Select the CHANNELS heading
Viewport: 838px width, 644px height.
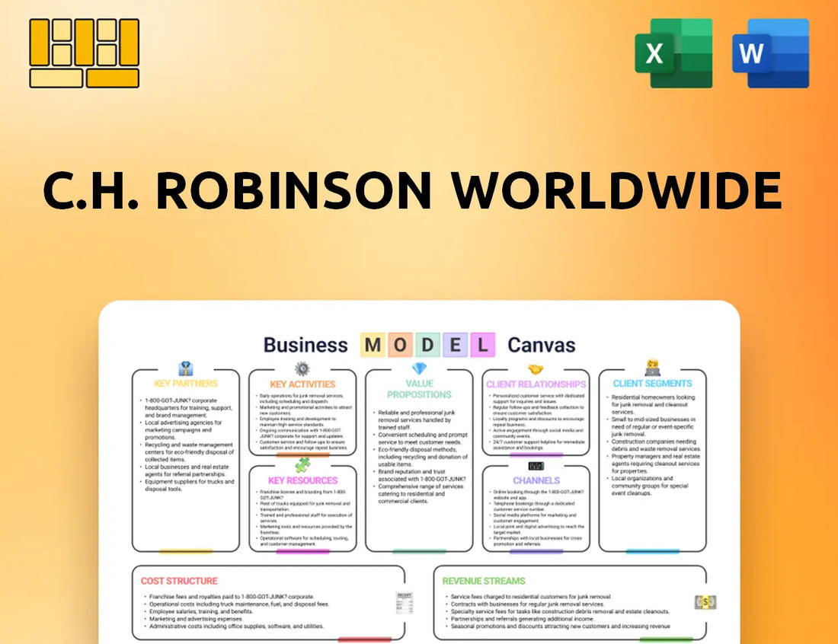[536, 480]
